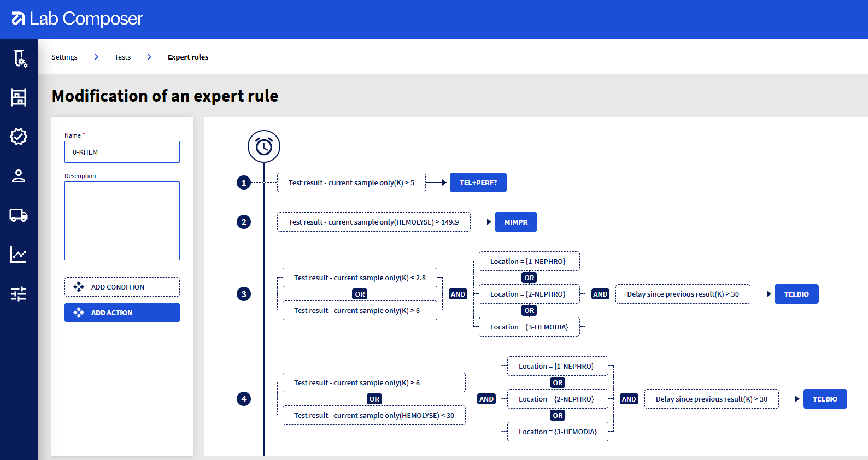Click the Delay since previous result condition in rule 4

711,399
